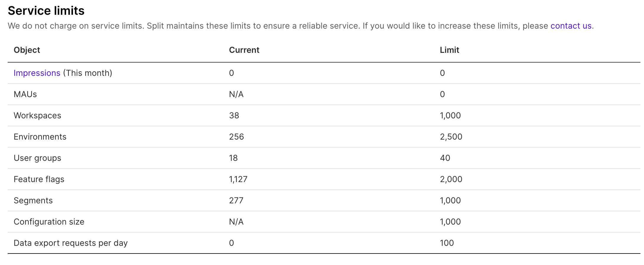
Task: Click the Environments row label
Action: pyautogui.click(x=40, y=137)
